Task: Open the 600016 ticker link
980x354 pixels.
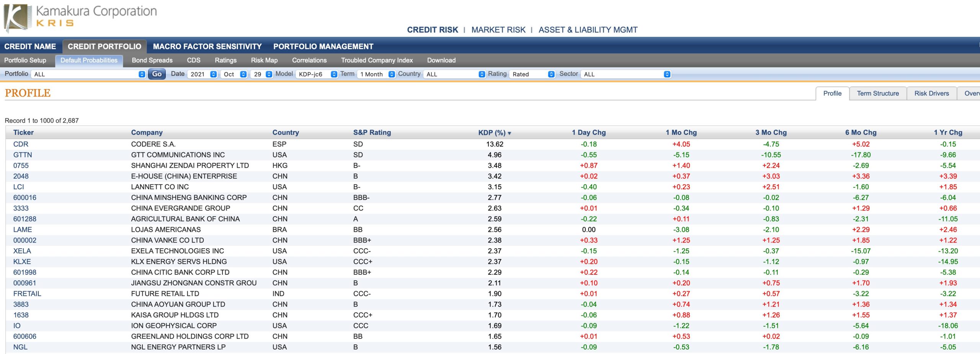Action: click(25, 198)
